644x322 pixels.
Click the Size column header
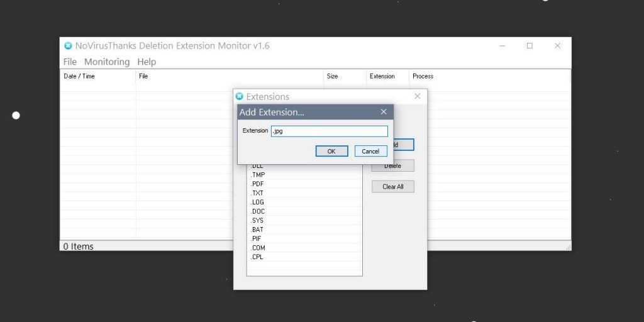[332, 76]
